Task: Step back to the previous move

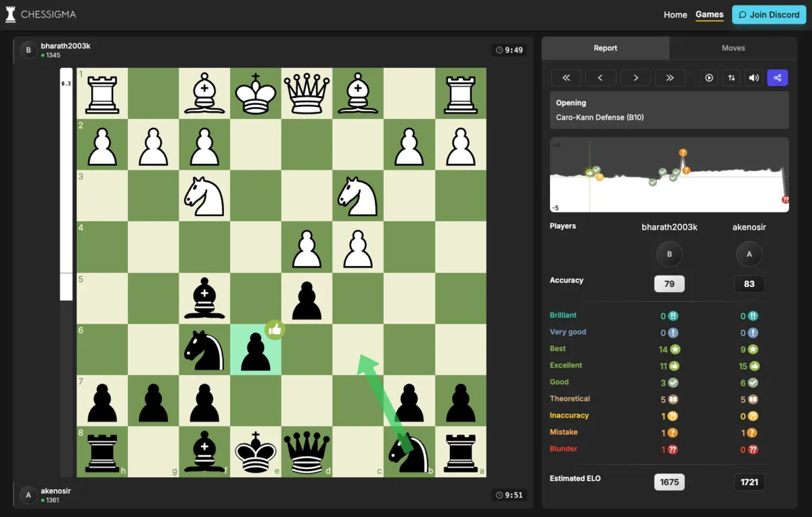Action: (600, 78)
